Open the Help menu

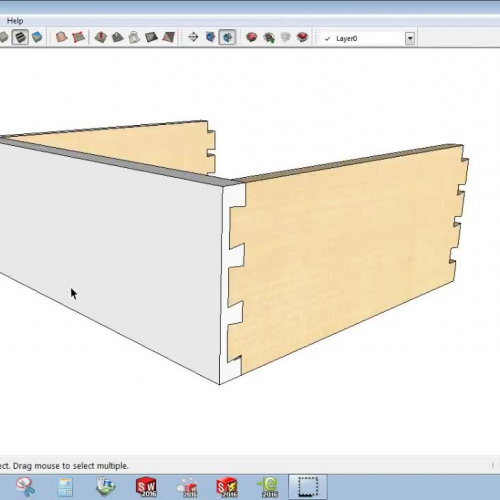tap(15, 21)
